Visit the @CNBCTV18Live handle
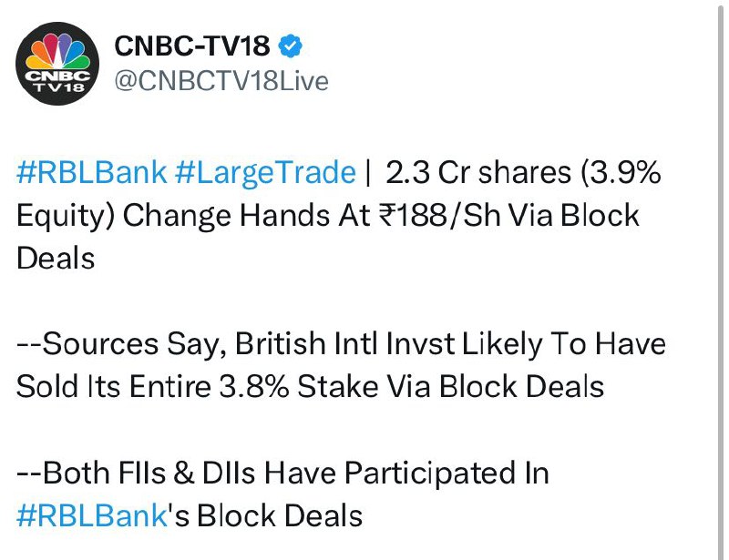Image resolution: width=729 pixels, height=560 pixels. click(221, 81)
